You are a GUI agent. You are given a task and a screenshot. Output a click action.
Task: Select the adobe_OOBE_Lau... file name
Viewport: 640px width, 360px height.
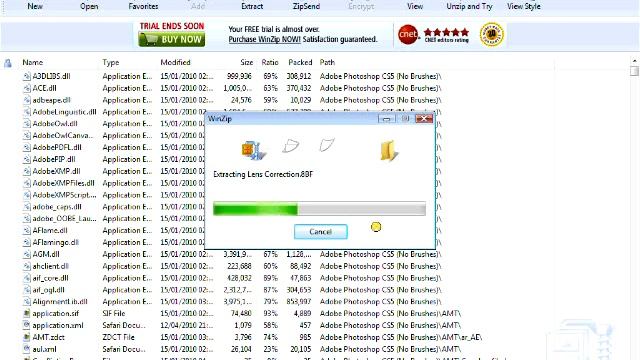point(64,219)
